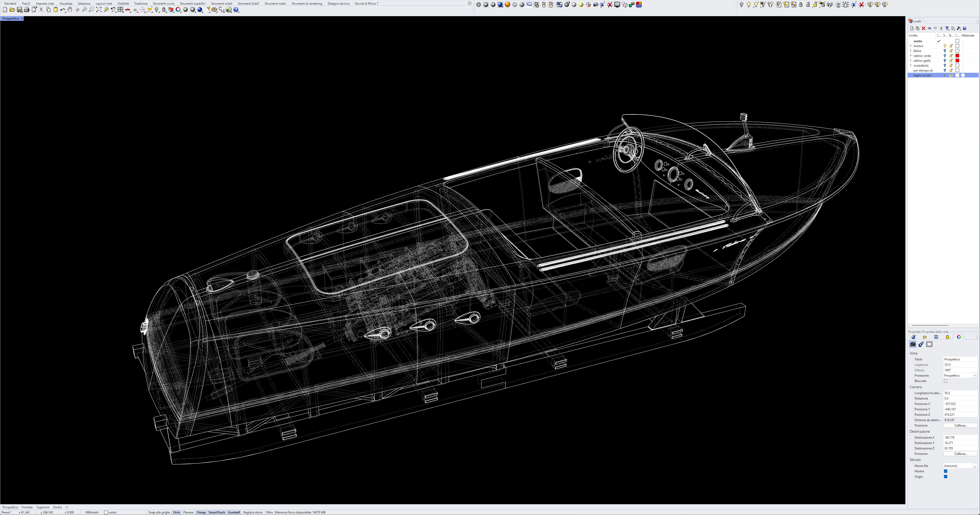The width and height of the screenshot is (980, 515).
Task: Select the camera view properties icon
Action: pyautogui.click(x=913, y=344)
